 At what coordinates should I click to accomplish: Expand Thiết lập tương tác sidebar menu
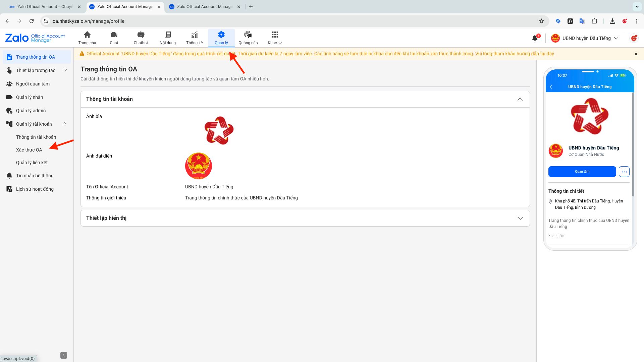[x=65, y=70]
